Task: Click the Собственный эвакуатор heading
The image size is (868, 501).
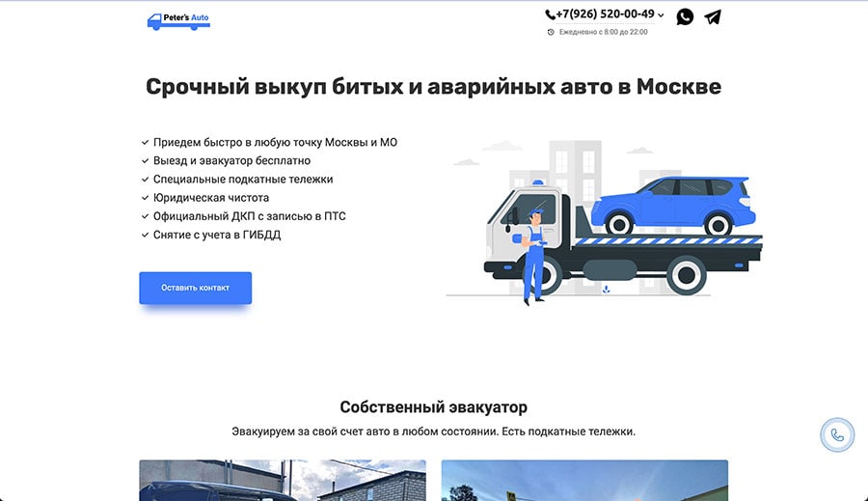Action: [x=433, y=407]
